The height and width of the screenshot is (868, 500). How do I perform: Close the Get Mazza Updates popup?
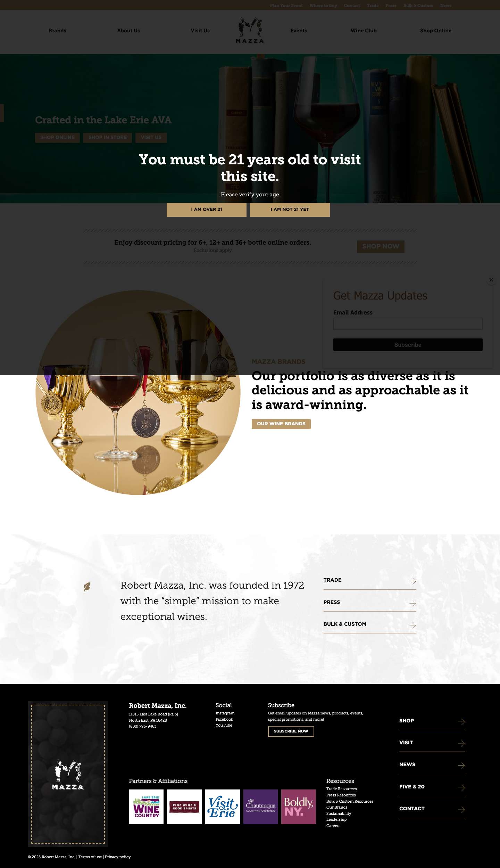click(491, 280)
